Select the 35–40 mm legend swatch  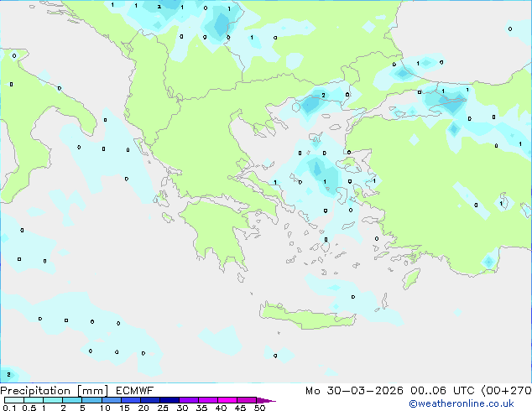click(x=207, y=400)
